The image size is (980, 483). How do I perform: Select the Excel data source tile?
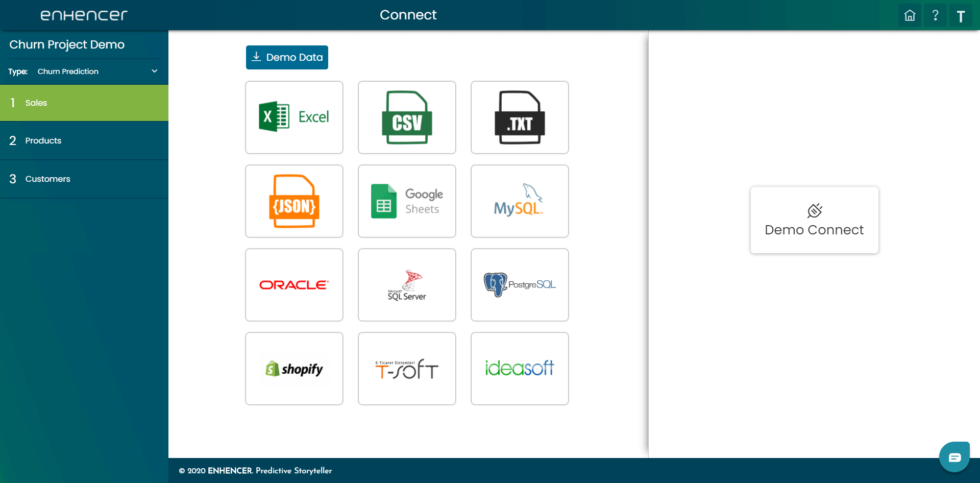click(x=294, y=117)
